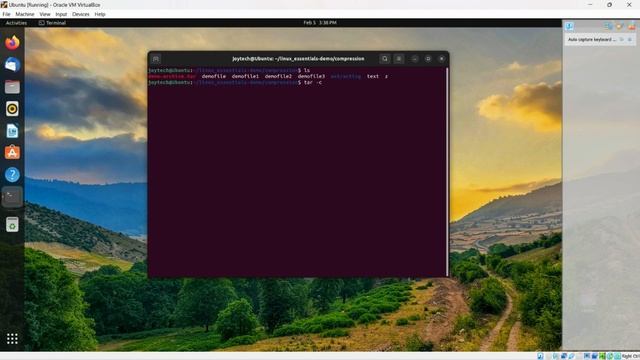Click the red icon in notification panel header

pyautogui.click(x=632, y=27)
